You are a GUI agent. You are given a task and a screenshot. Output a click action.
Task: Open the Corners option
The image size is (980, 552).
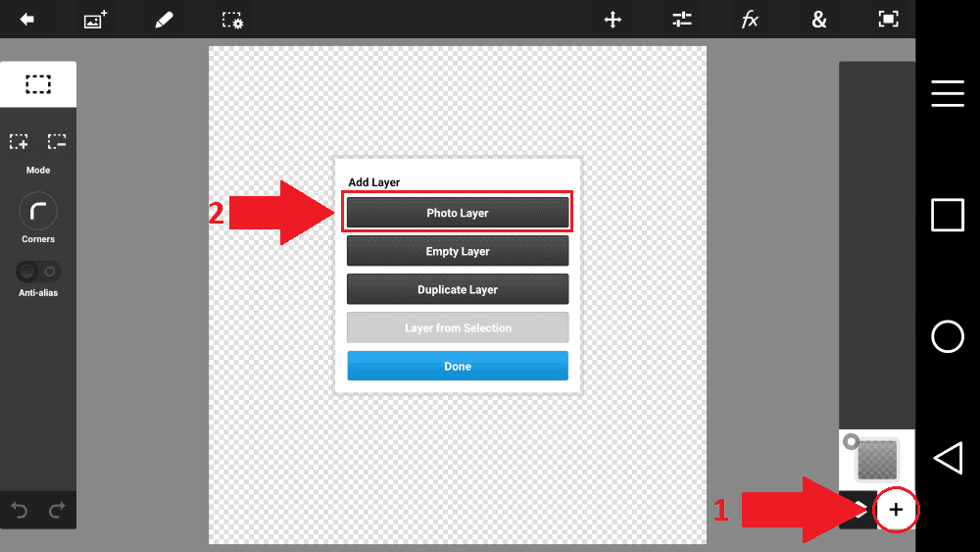[38, 211]
